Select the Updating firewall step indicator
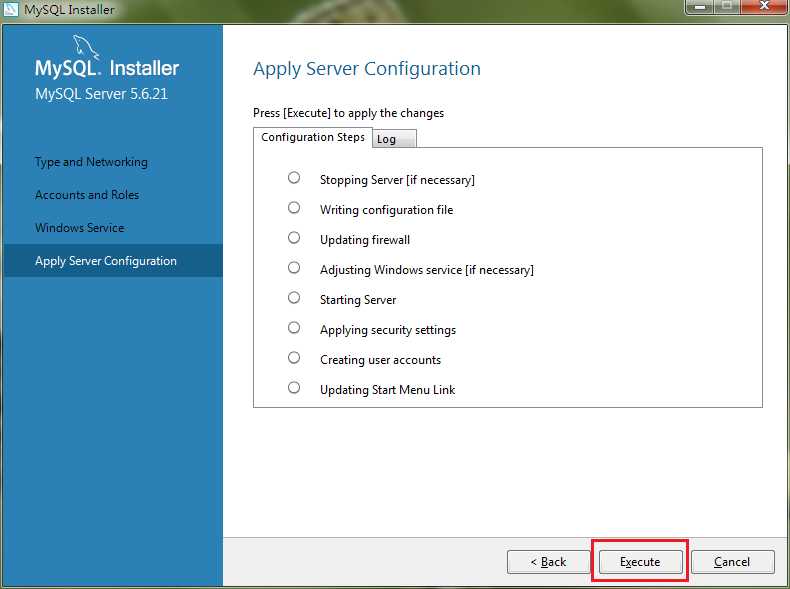The image size is (790, 589). [x=294, y=237]
